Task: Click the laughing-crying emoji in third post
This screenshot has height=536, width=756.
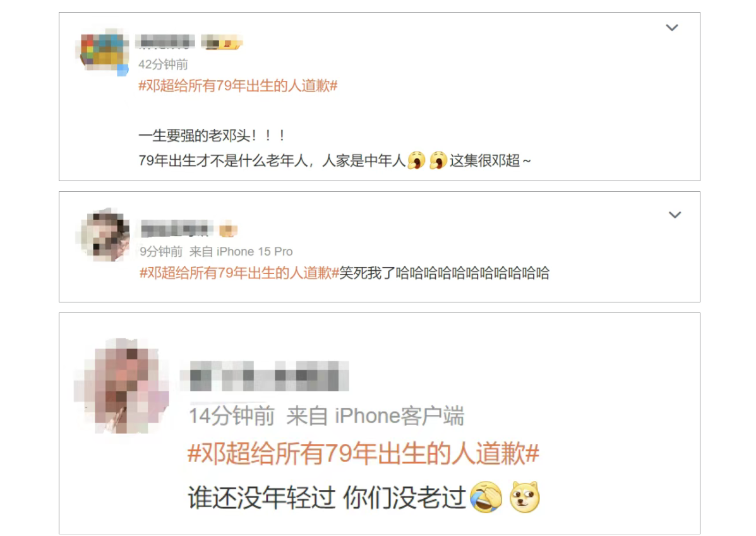Action: pyautogui.click(x=486, y=497)
